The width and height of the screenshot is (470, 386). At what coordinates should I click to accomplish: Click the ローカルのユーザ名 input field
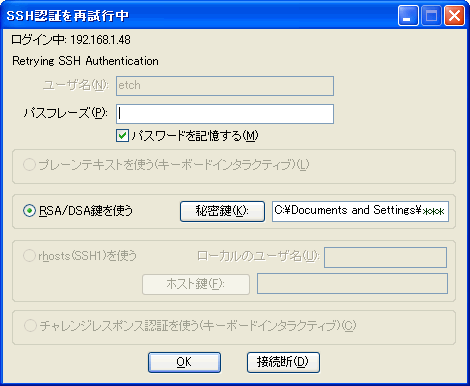pyautogui.click(x=385, y=257)
